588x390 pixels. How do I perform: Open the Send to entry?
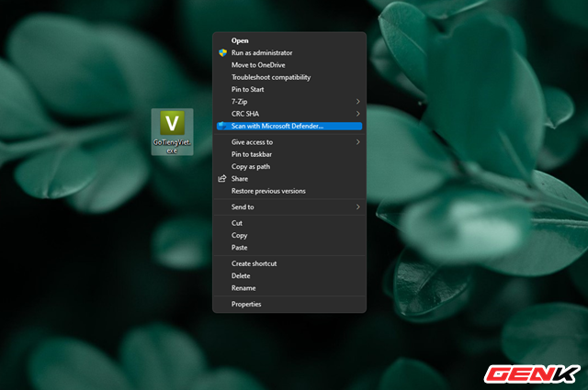[289, 206]
